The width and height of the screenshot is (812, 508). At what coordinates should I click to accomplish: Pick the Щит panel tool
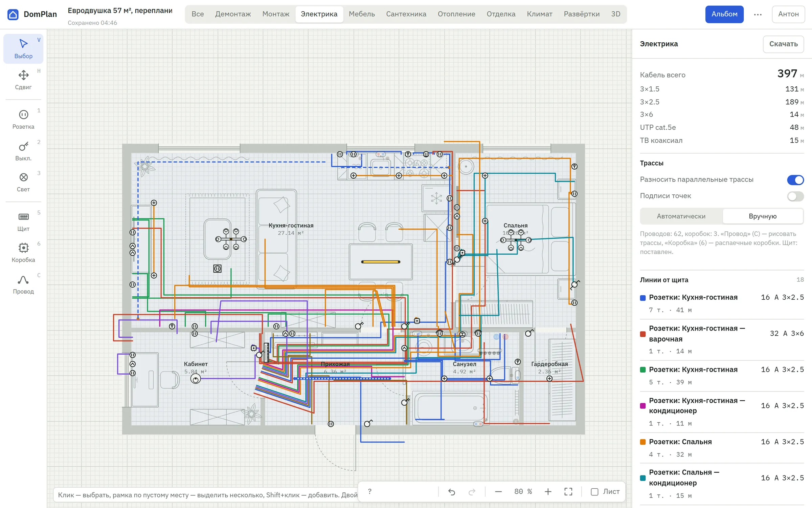click(23, 222)
